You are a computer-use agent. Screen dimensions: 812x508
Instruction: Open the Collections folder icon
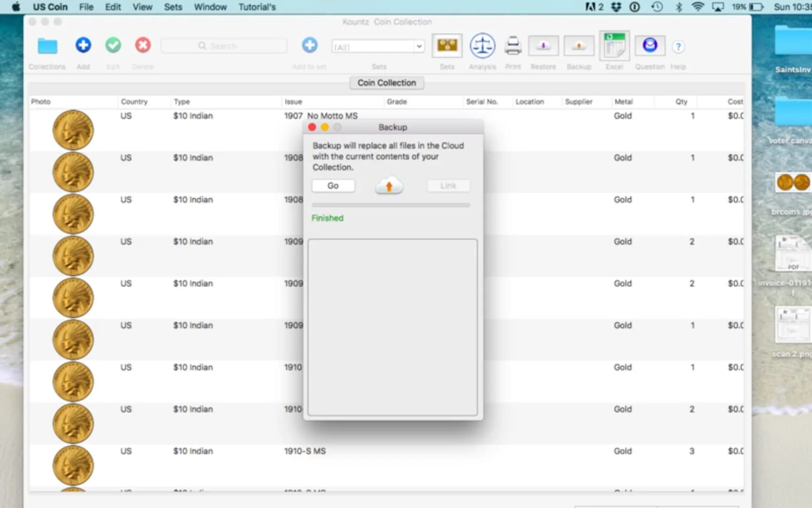pyautogui.click(x=47, y=46)
